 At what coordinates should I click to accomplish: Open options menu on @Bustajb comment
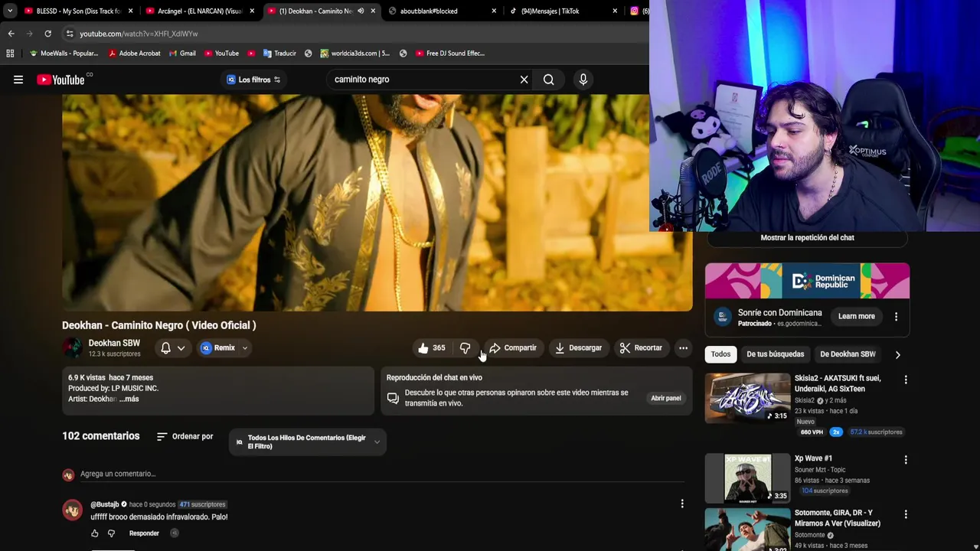[682, 504]
